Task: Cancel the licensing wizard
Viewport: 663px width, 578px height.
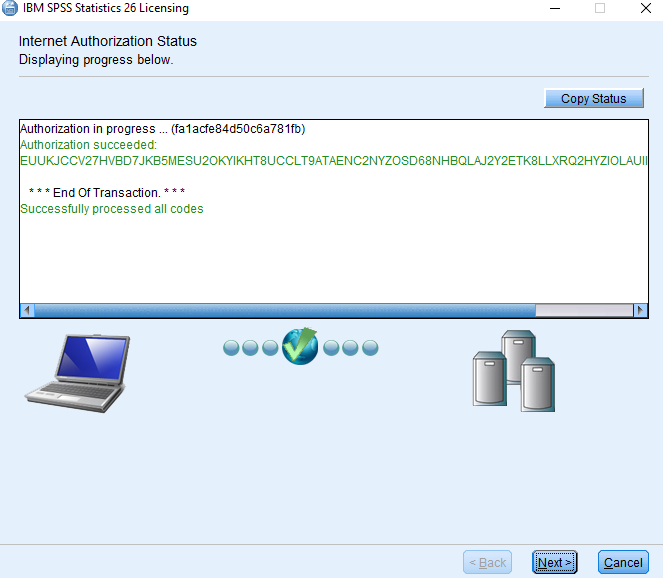Action: 623,562
